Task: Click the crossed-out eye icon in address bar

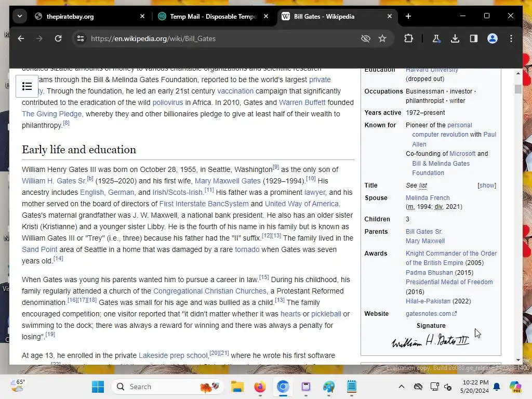Action: [365, 38]
